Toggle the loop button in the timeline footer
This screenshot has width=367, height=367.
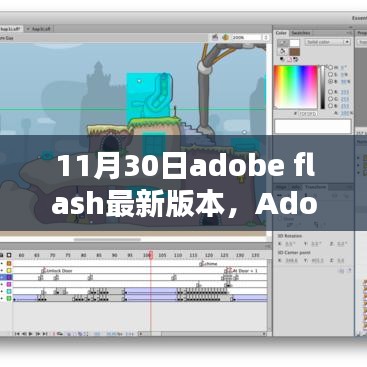tap(60, 334)
